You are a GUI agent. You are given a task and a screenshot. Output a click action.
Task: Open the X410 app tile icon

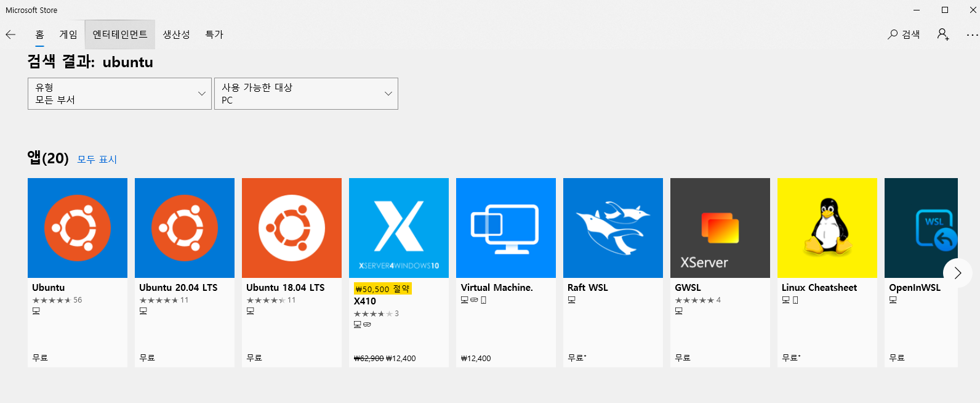(x=399, y=228)
